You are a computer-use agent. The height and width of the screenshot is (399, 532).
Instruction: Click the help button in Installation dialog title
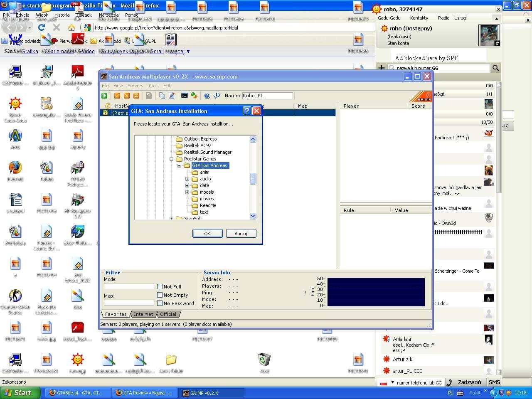coord(247,111)
